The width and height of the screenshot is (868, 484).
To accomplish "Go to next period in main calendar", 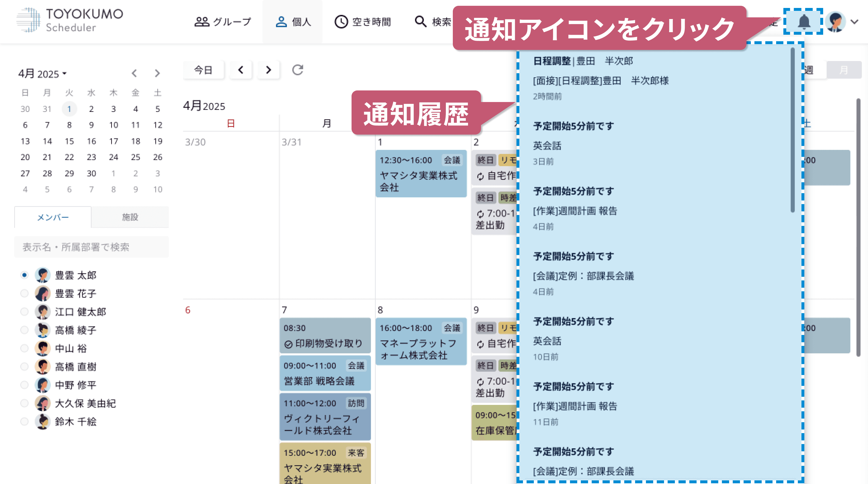I will click(268, 70).
